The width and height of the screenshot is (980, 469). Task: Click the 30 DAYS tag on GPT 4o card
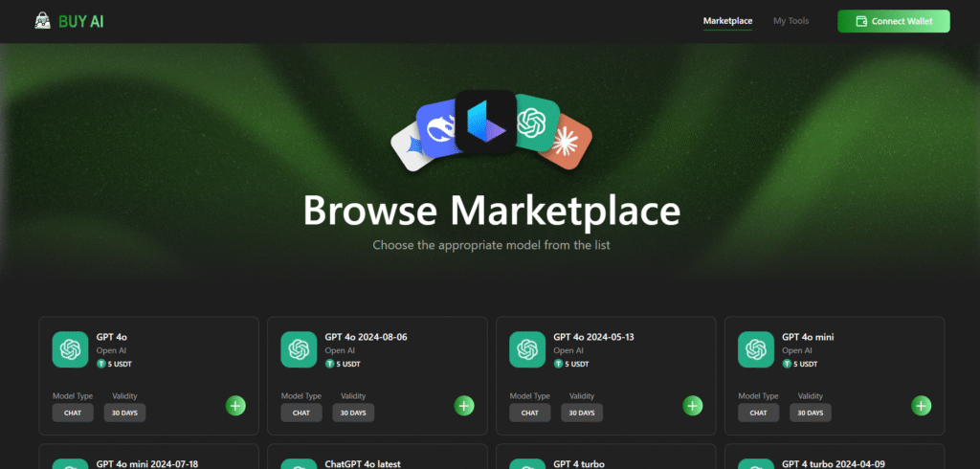(x=125, y=413)
